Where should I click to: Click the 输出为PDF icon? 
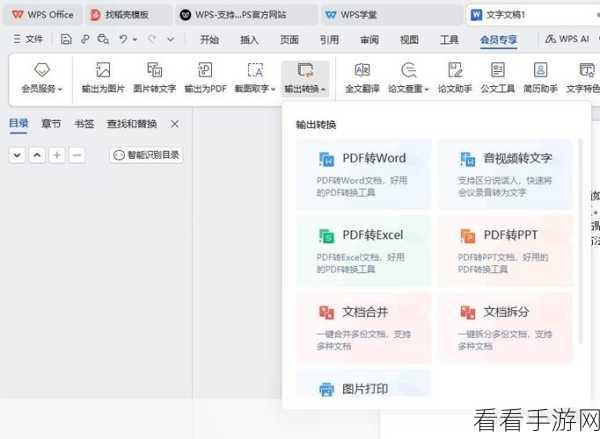point(205,70)
